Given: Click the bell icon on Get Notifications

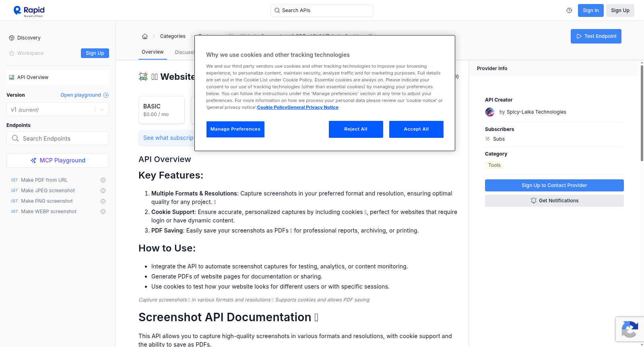Looking at the screenshot, I should click(534, 201).
